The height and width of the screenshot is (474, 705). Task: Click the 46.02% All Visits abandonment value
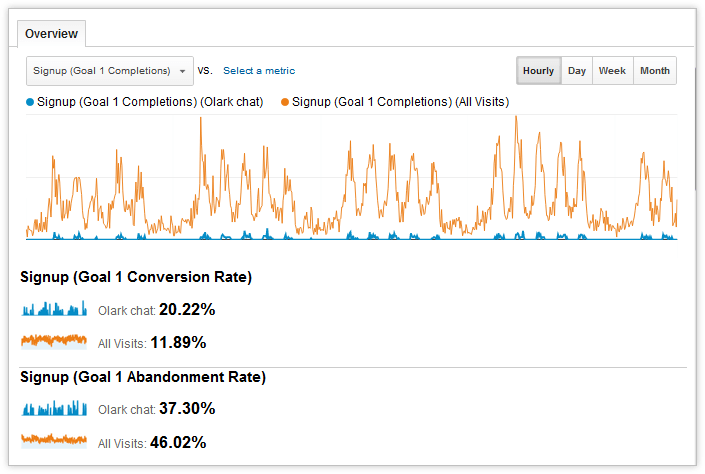point(178,442)
